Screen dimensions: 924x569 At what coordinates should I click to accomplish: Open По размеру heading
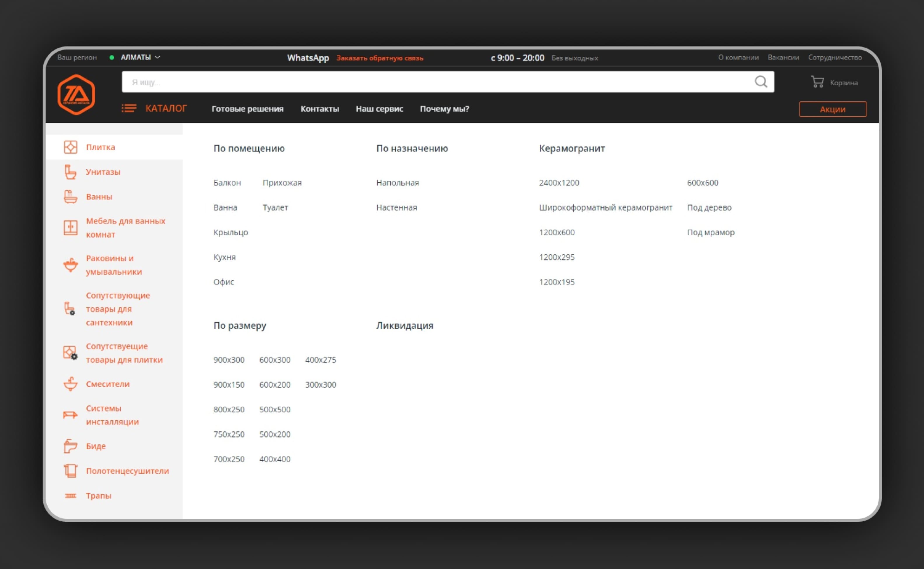(240, 325)
